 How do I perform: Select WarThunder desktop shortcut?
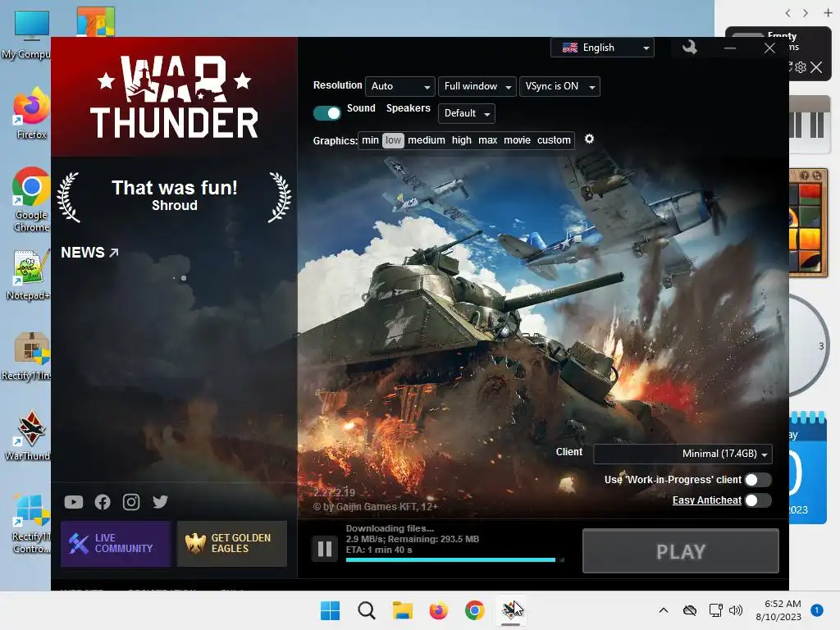coord(30,436)
